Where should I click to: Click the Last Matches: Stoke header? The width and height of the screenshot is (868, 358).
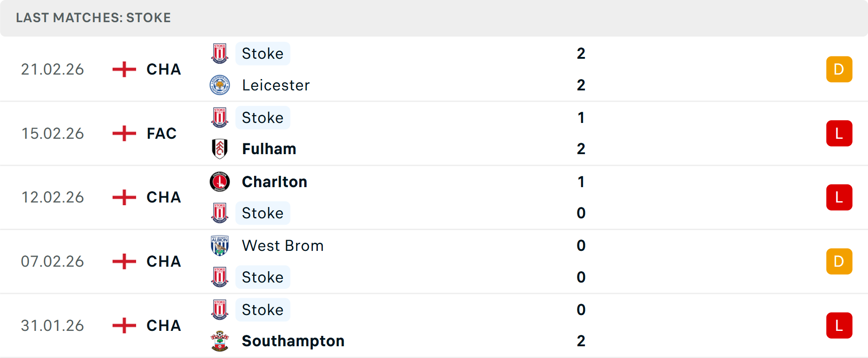(93, 18)
